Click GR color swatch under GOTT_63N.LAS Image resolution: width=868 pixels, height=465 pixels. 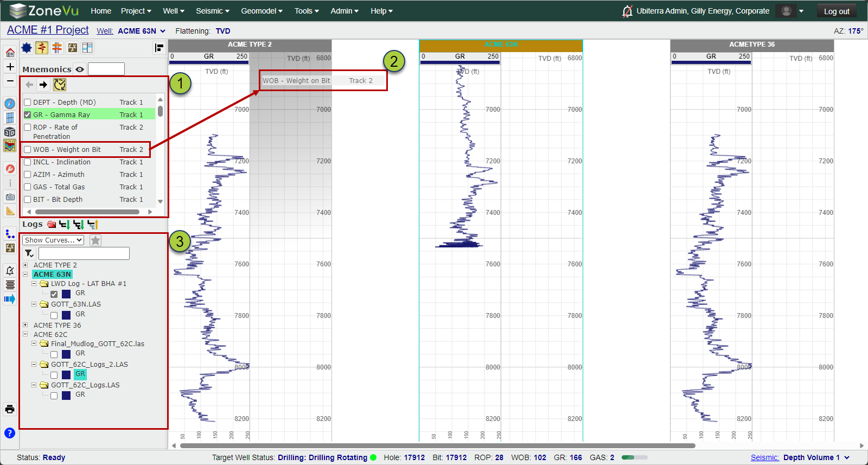66,315
